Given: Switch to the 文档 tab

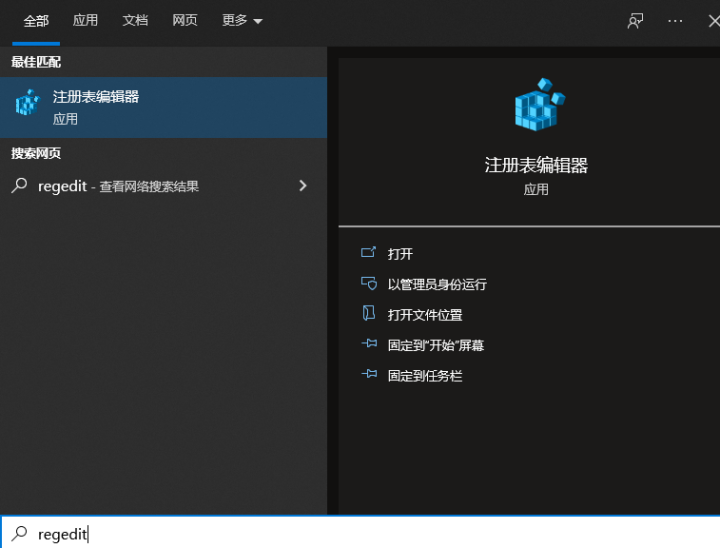Looking at the screenshot, I should [135, 21].
